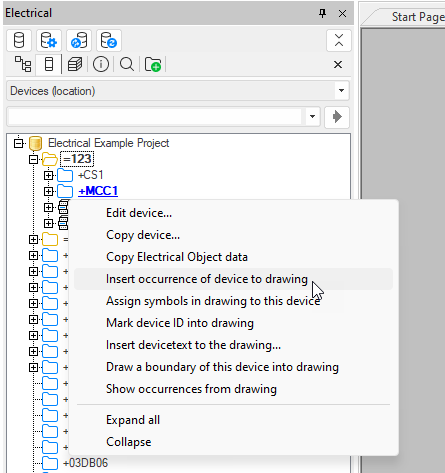Click the search go arrow button

[337, 117]
